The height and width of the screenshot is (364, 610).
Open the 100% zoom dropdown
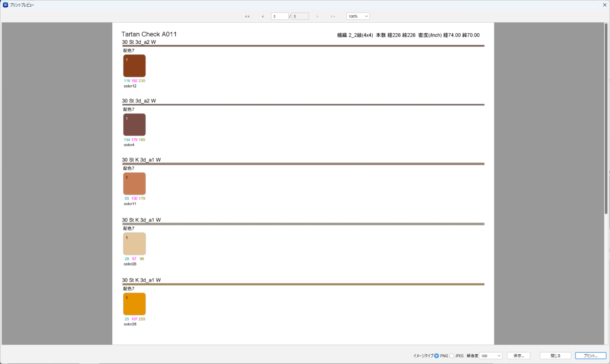[358, 16]
